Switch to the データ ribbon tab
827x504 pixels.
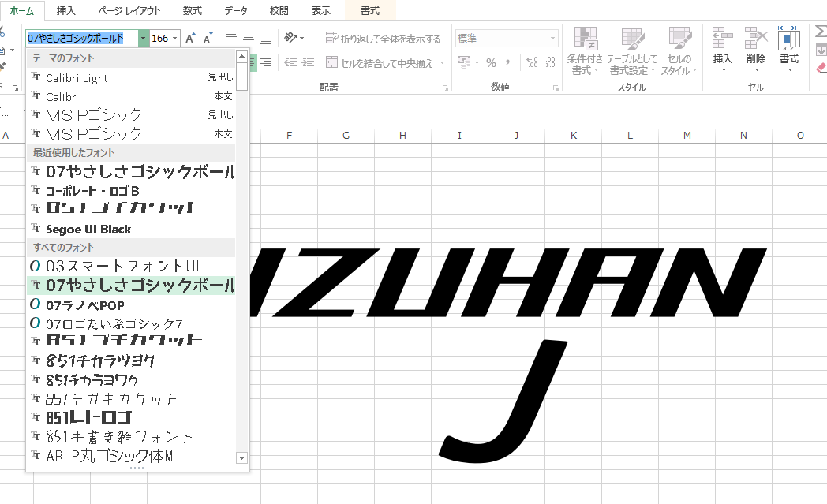(235, 11)
